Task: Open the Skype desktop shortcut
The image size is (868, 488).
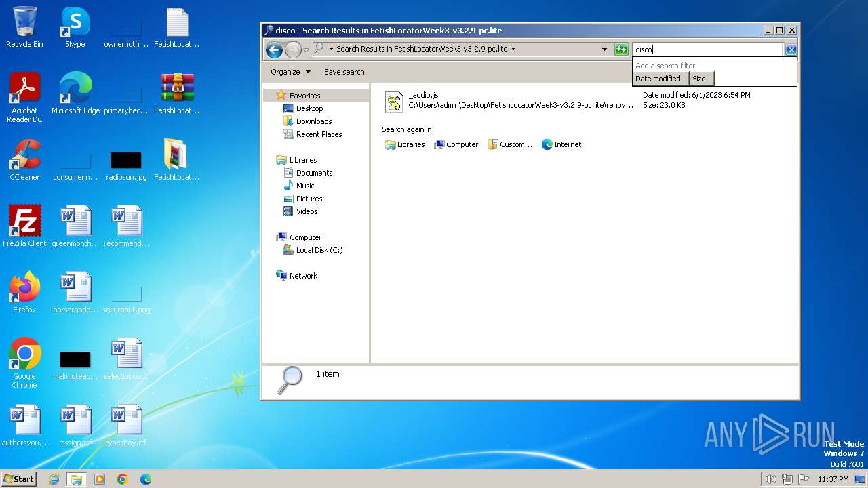Action: click(75, 28)
